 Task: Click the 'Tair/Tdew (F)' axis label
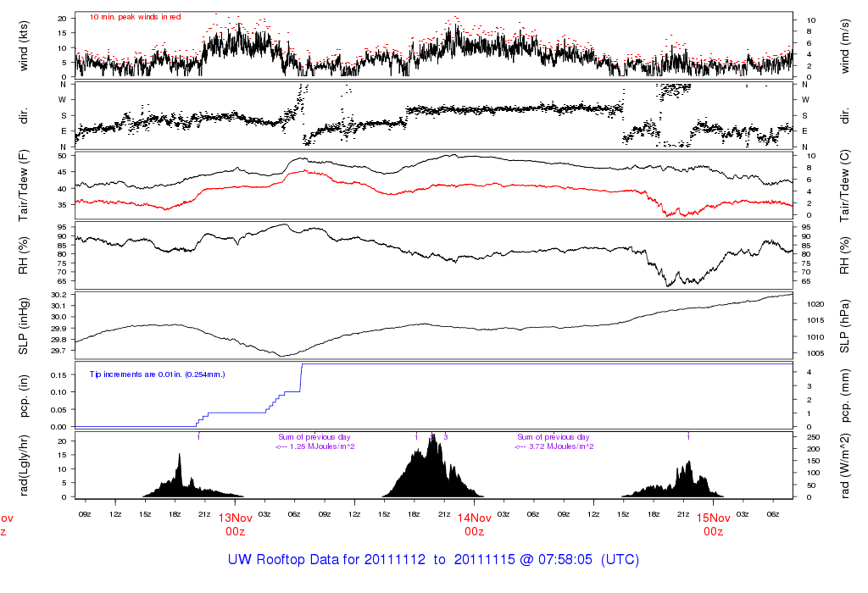click(23, 186)
